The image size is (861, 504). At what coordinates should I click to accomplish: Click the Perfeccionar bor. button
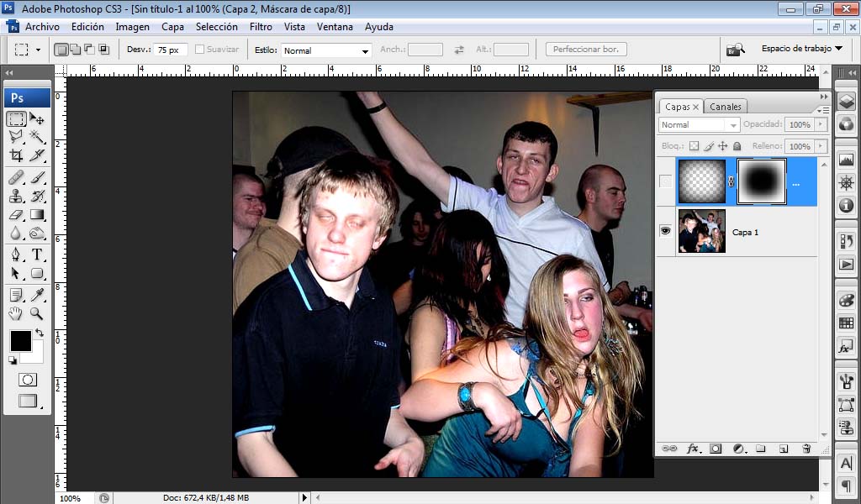pyautogui.click(x=586, y=50)
